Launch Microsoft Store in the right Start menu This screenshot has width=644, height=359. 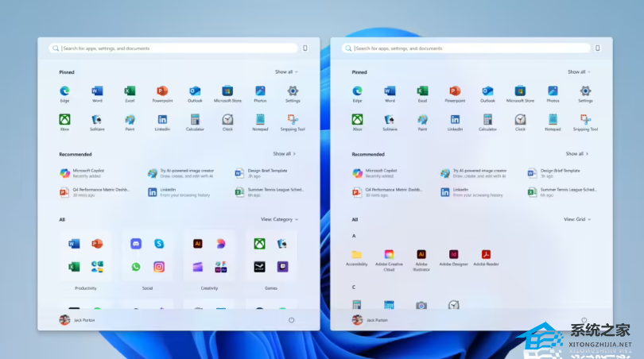click(x=520, y=91)
